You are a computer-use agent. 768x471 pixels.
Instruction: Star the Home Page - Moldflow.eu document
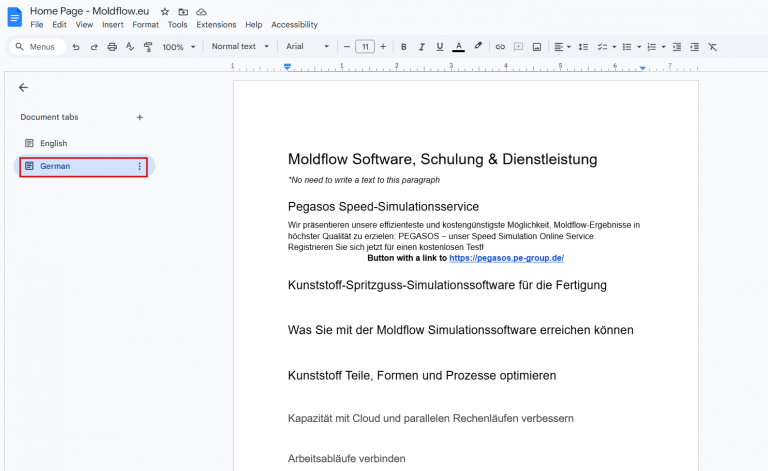coord(165,11)
